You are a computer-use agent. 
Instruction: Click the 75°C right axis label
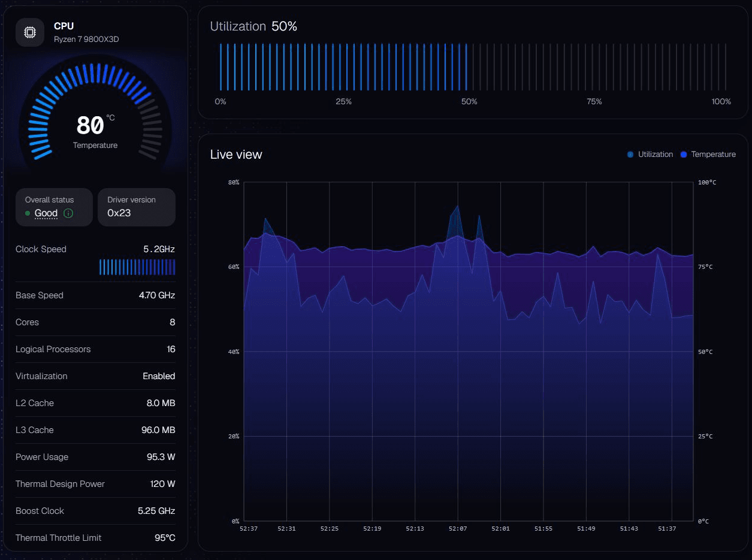coord(705,267)
